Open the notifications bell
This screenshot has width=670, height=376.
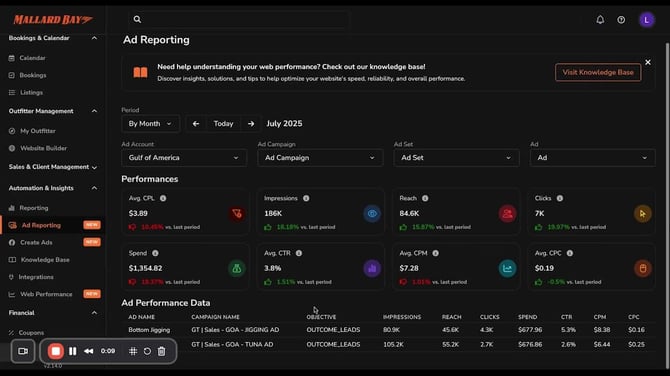point(600,20)
